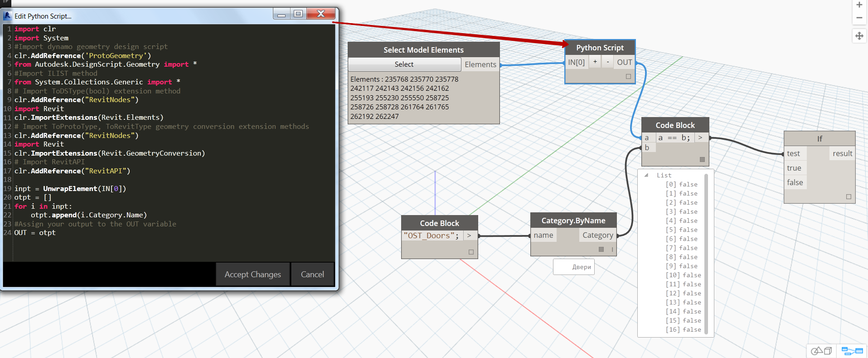Click code line clr.AddReference("RevitAPI")
This screenshot has height=358, width=868.
72,171
